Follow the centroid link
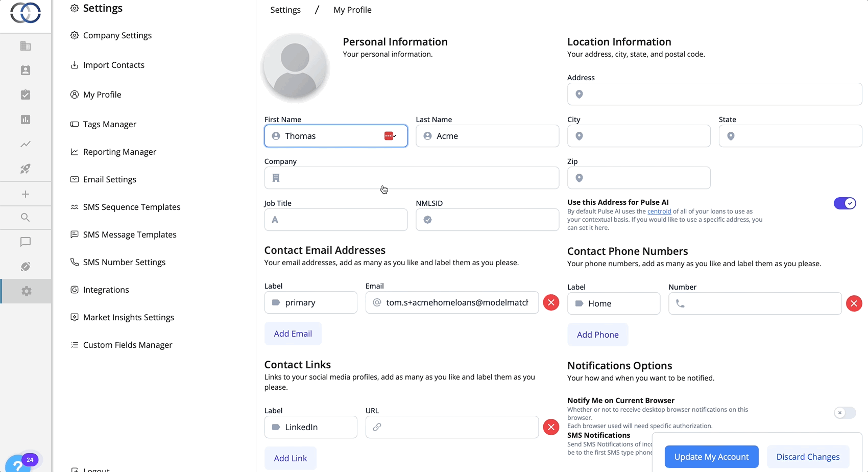Screen dimensions: 868x472 click(659, 211)
